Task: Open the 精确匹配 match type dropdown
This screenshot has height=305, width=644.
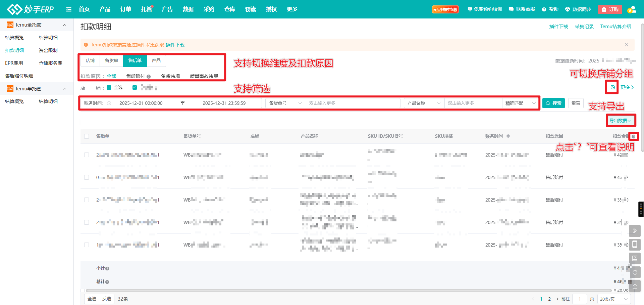Action: pyautogui.click(x=520, y=103)
